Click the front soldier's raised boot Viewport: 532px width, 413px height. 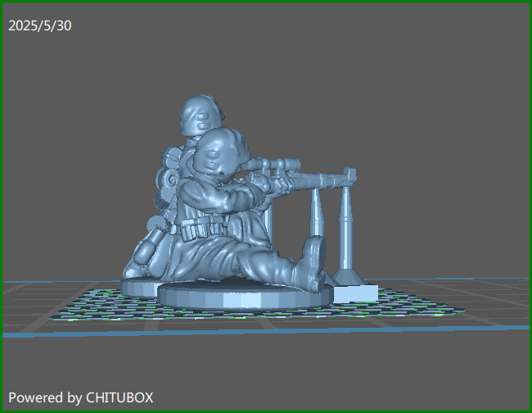point(312,261)
